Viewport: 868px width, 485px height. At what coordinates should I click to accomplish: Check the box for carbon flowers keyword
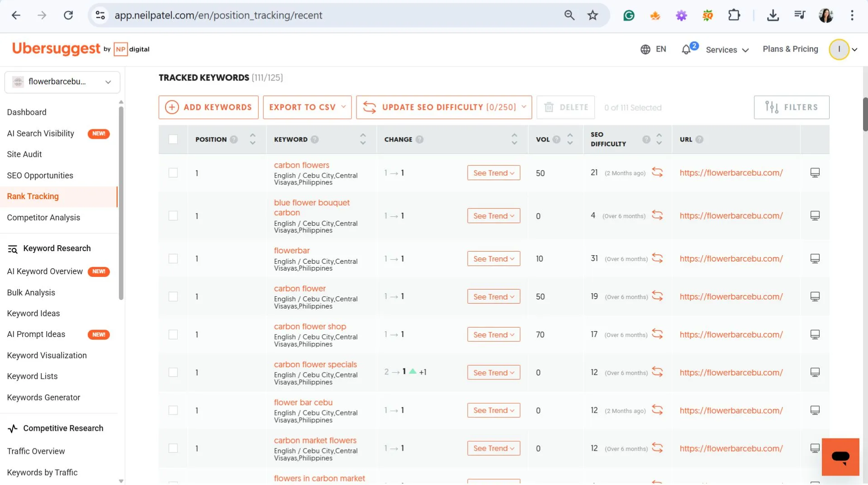[173, 173]
